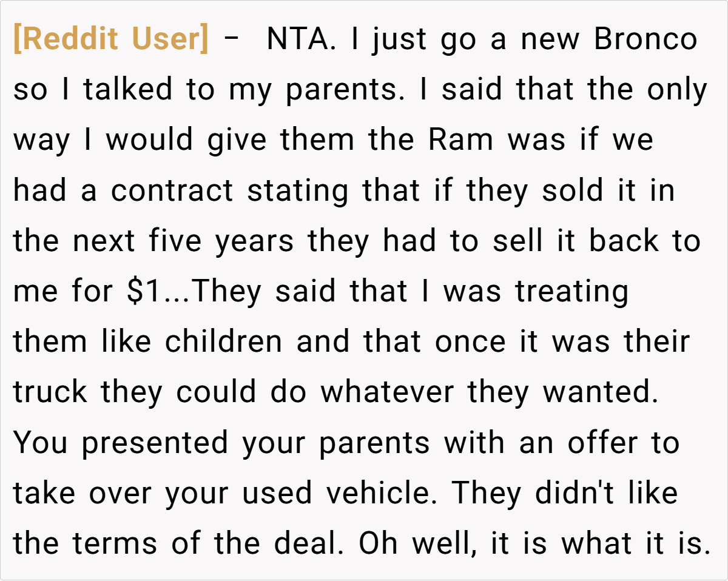Click the word whatever
728x581 pixels.
(x=386, y=392)
